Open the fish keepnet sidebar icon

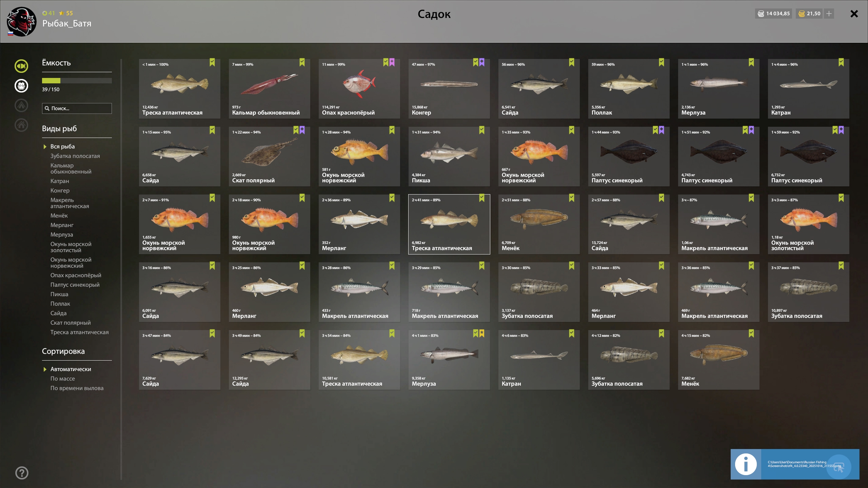click(x=21, y=66)
